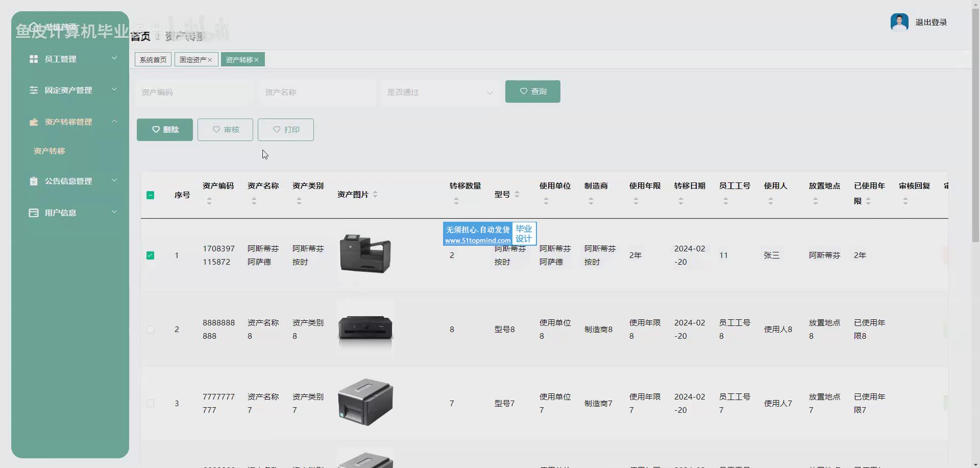Viewport: 980px width, 468px height.
Task: Open row 1 printer image thumbnail
Action: [x=365, y=254]
